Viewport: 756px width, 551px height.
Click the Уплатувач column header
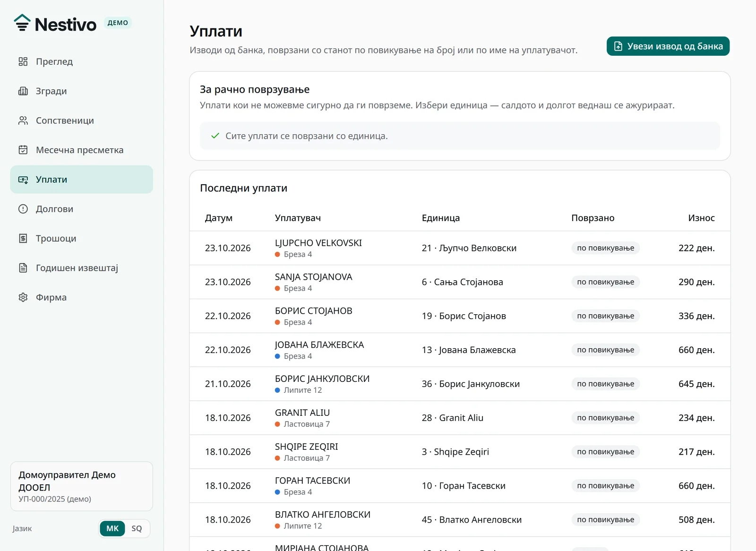click(x=298, y=218)
